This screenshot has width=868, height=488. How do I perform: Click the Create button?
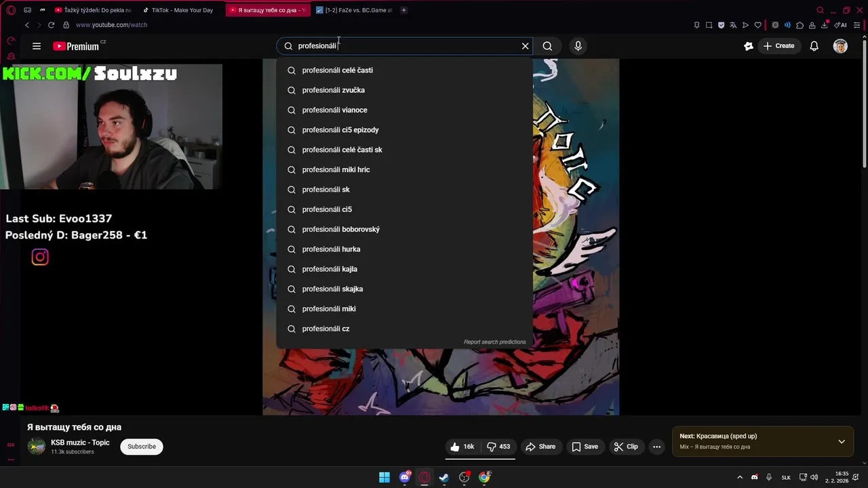pos(778,46)
